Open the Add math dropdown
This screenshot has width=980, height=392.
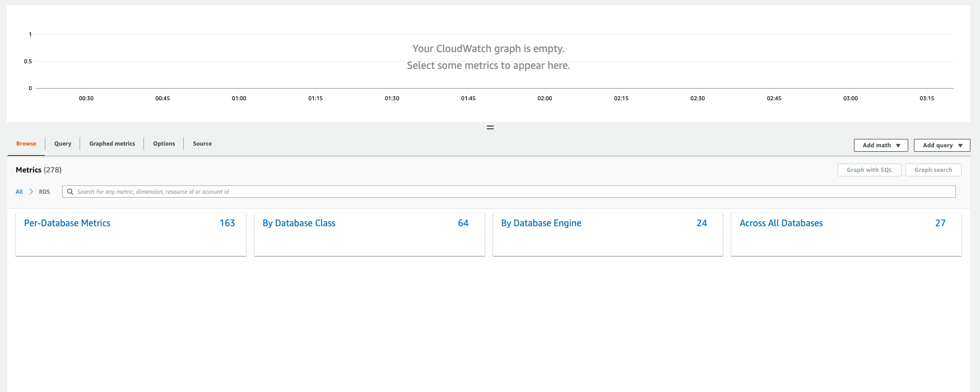point(881,145)
